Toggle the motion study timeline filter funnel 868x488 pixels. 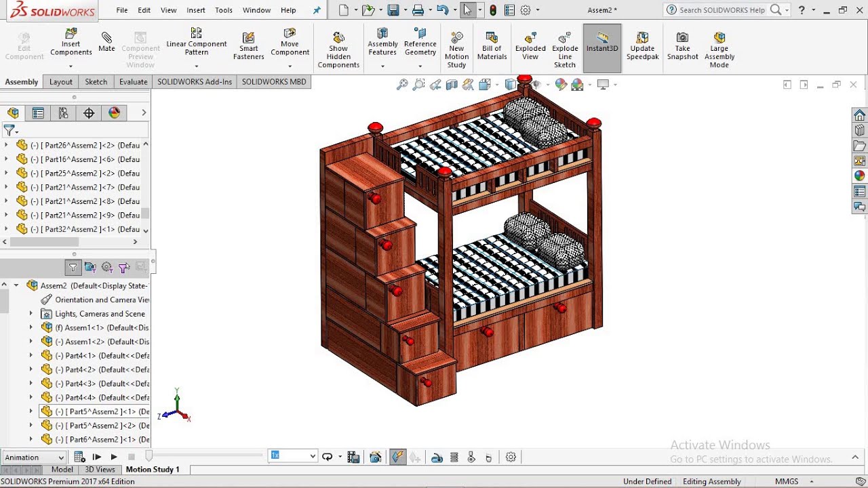click(73, 268)
